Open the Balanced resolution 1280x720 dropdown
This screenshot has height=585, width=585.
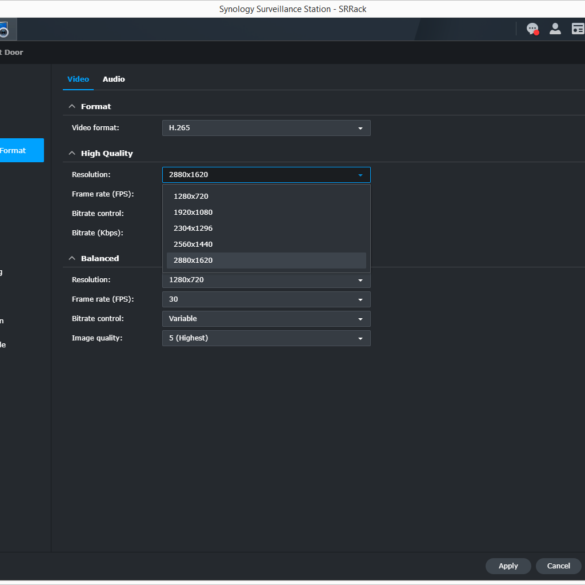[x=266, y=280]
